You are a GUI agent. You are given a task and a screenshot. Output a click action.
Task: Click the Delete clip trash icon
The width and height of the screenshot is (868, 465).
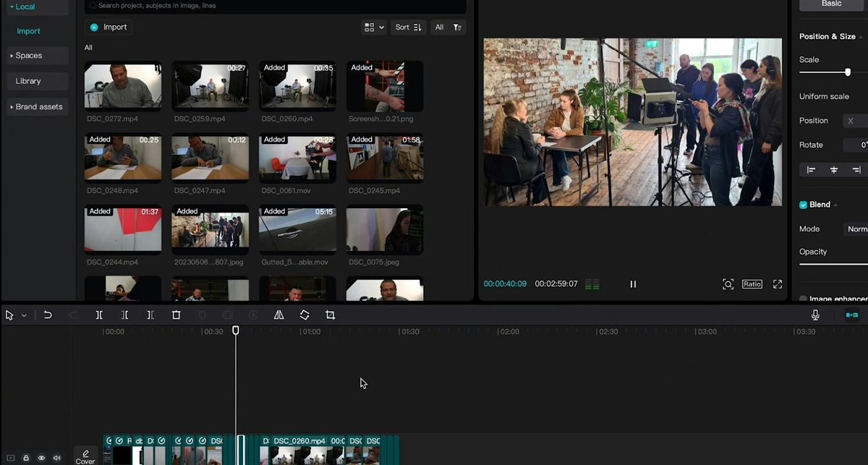coord(176,315)
